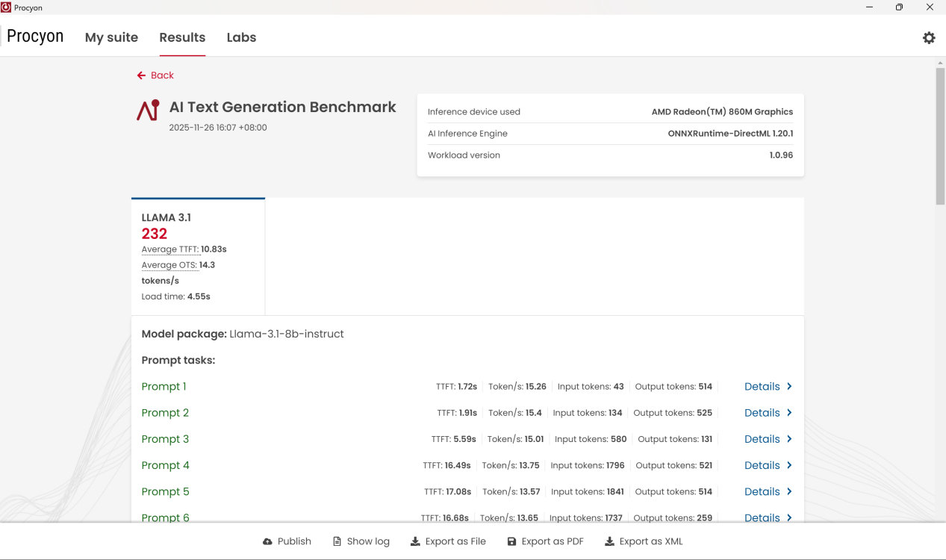Click the Prompt 6 title
This screenshot has height=560, width=946.
tap(165, 517)
